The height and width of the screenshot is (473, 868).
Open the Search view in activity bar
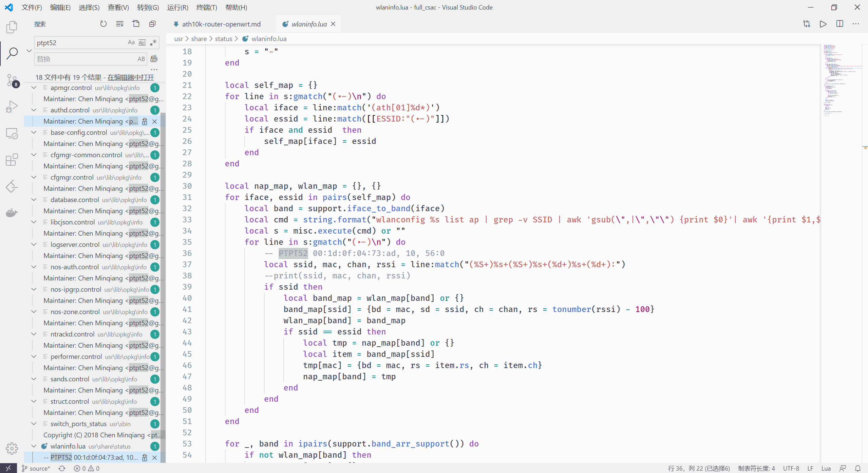(12, 53)
